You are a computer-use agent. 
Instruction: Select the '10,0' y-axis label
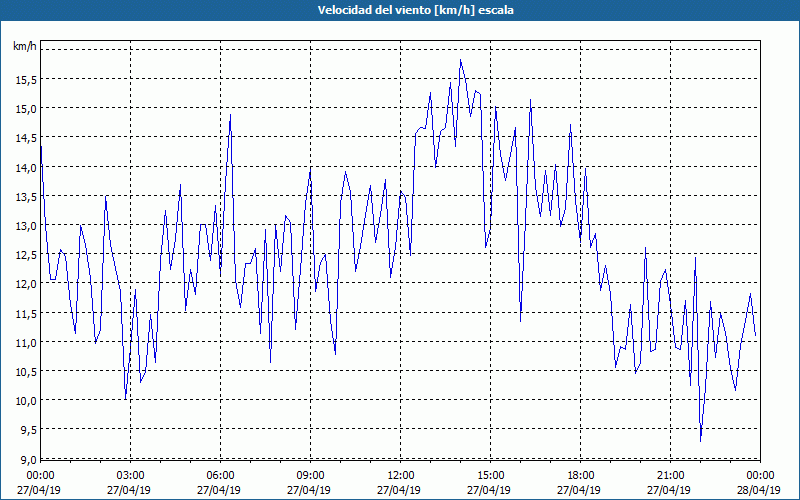point(26,401)
